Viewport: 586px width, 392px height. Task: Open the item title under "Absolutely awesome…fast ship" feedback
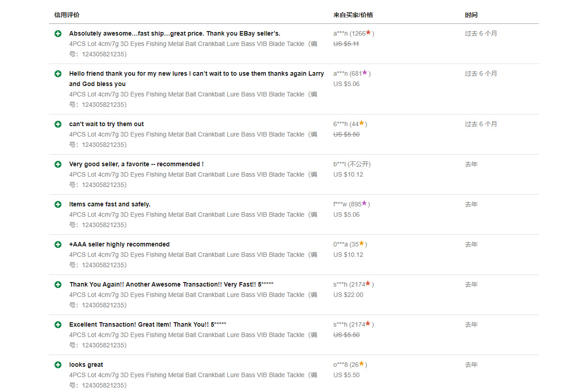click(x=193, y=49)
